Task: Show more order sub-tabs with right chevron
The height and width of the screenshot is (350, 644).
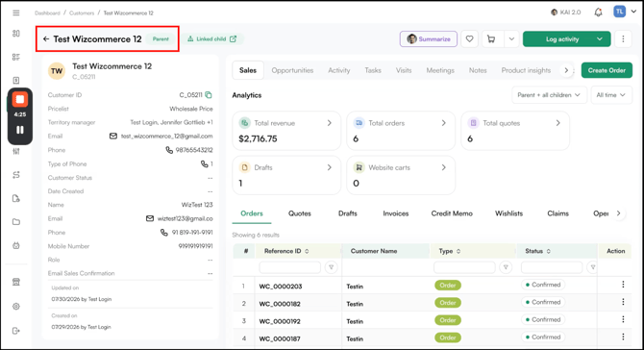Action: pyautogui.click(x=618, y=213)
